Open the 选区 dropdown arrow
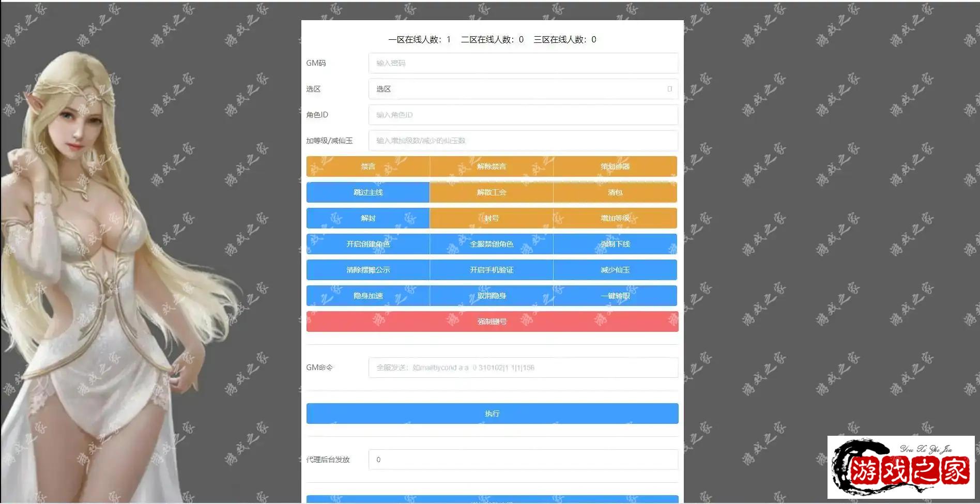Image resolution: width=980 pixels, height=504 pixels. [669, 89]
